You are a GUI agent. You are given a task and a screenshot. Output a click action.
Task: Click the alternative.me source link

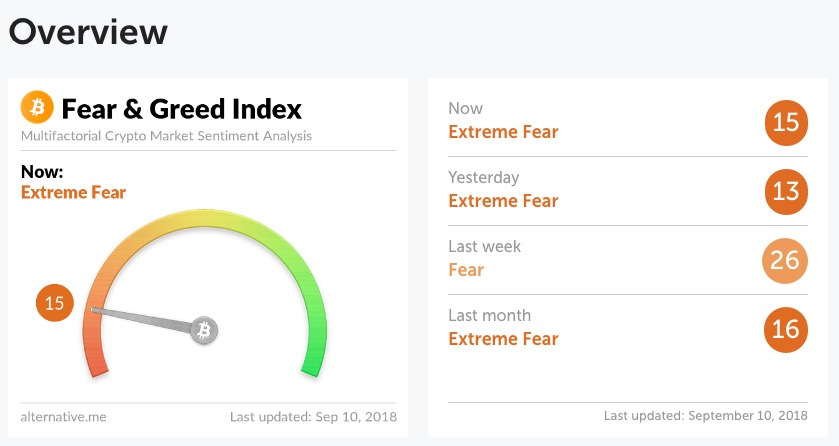[x=63, y=417]
